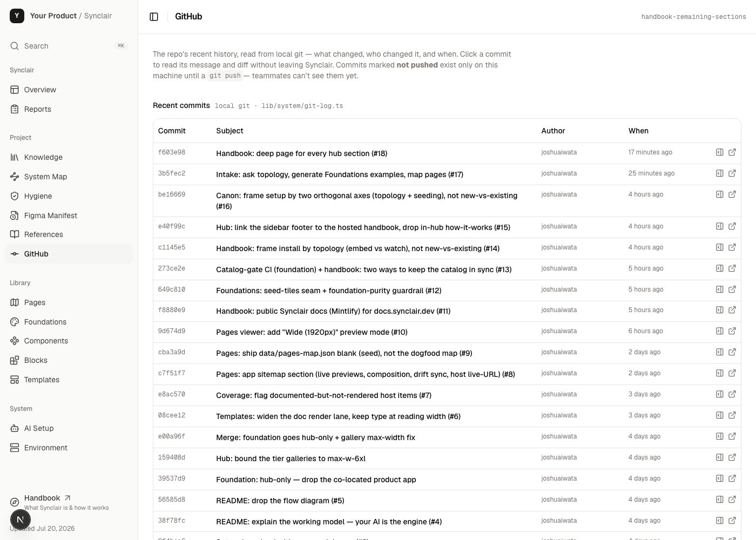
Task: Click the AI Setup robot icon
Action: pos(15,428)
